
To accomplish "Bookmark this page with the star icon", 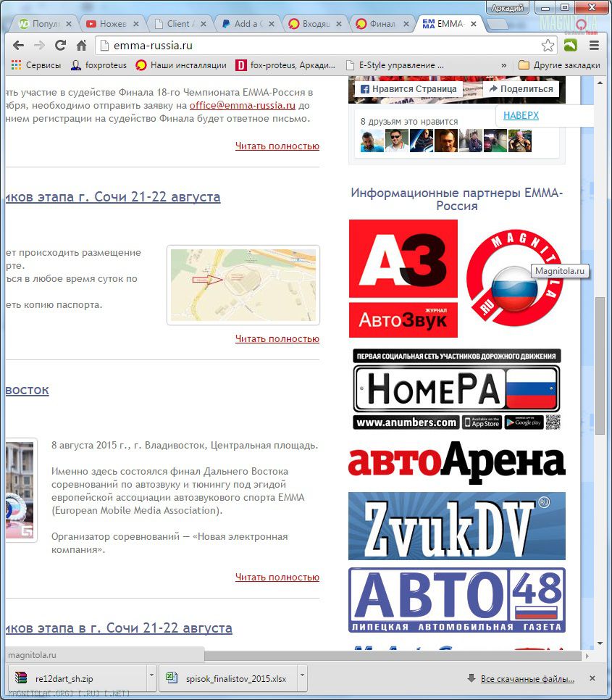I will tap(548, 46).
